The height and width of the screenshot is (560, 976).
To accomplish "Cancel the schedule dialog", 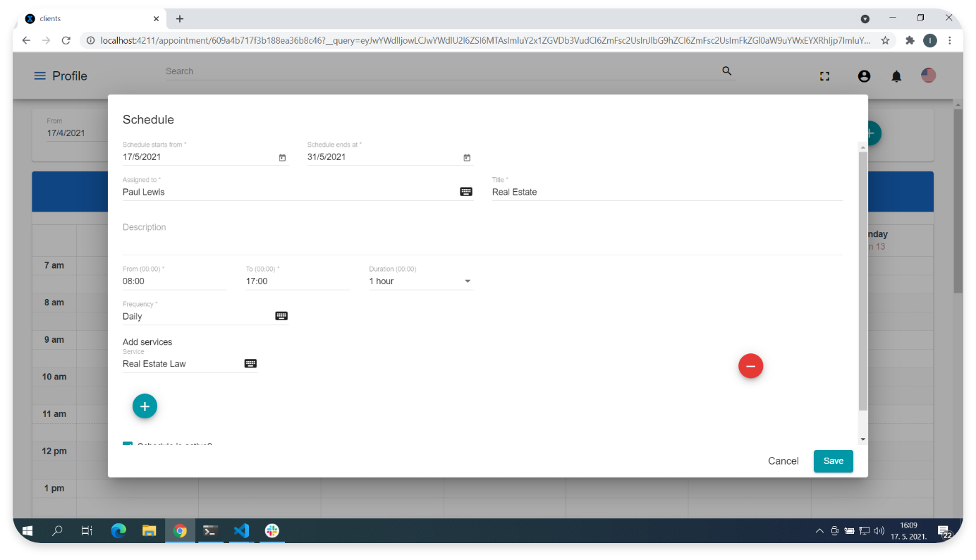I will pyautogui.click(x=783, y=461).
